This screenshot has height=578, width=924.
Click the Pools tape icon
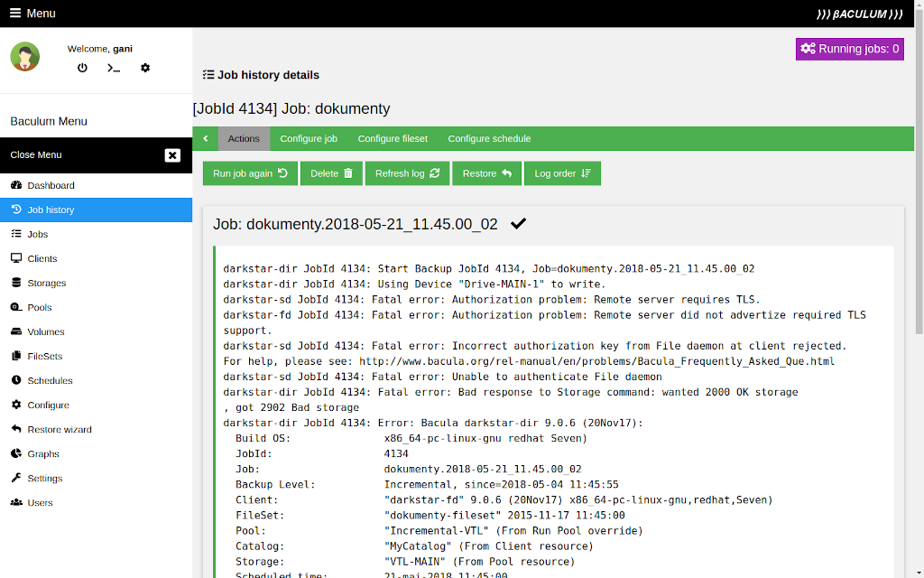point(16,307)
